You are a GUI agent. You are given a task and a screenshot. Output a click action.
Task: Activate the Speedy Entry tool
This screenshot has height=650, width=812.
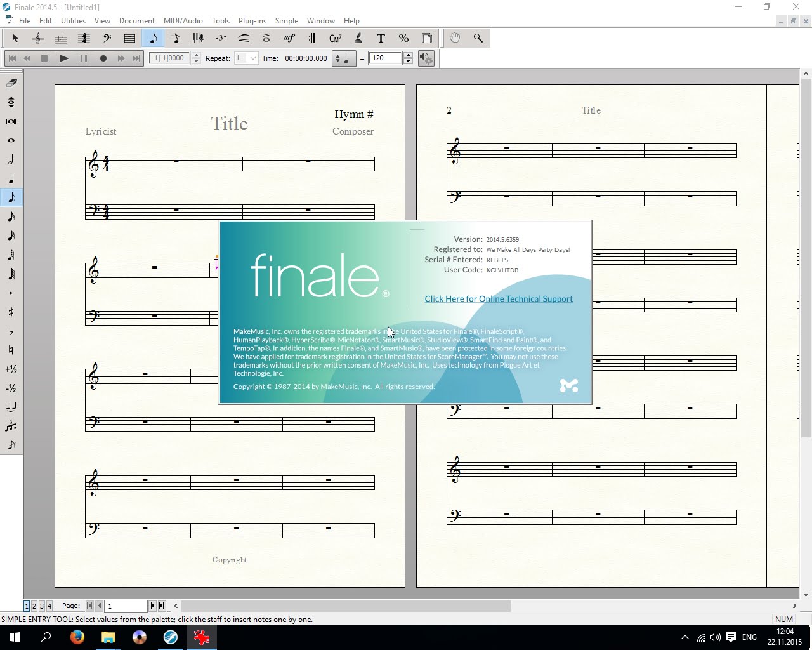(x=176, y=38)
